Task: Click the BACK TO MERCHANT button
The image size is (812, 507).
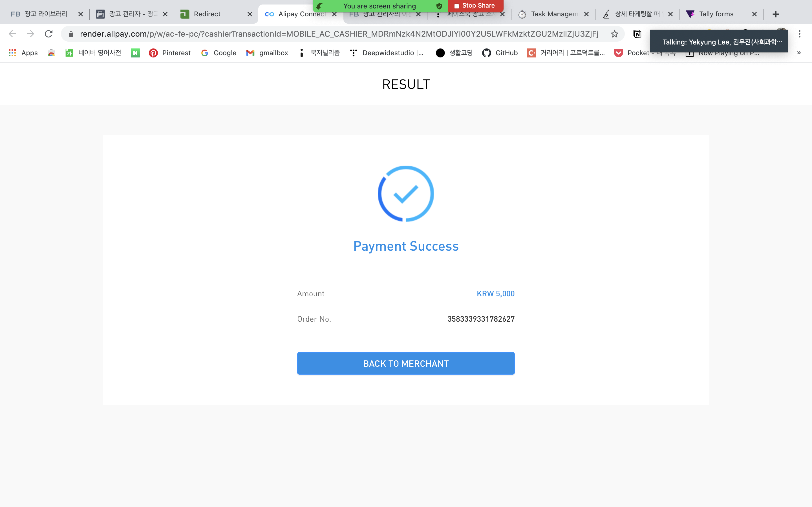Action: (x=406, y=363)
